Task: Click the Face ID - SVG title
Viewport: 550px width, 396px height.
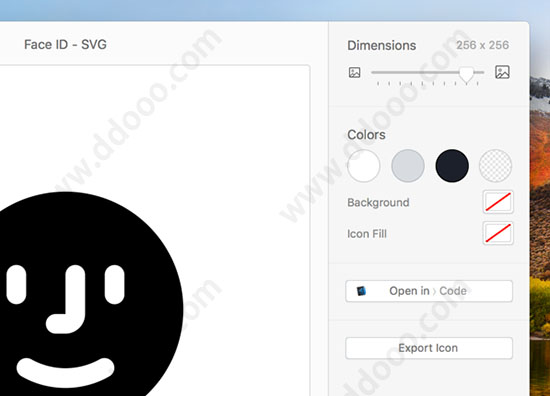Action: tap(65, 45)
